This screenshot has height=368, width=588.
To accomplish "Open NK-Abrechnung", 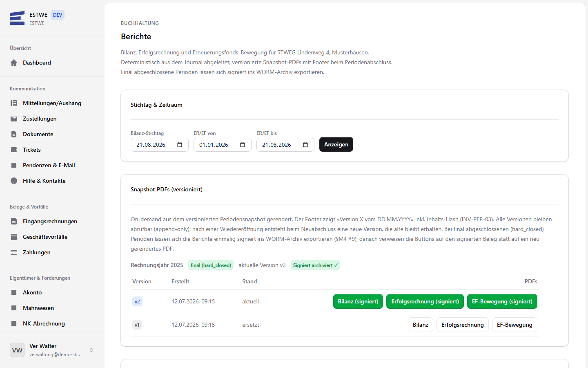I will (52, 323).
